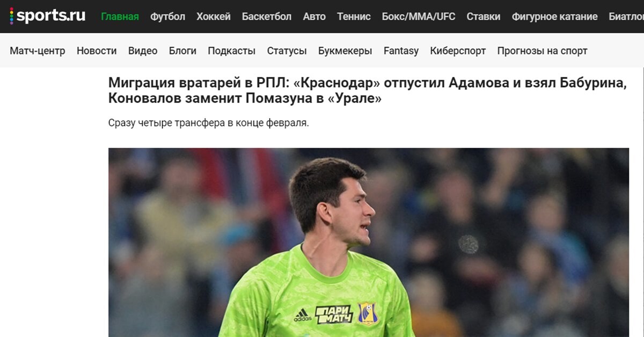The width and height of the screenshot is (644, 337).
Task: Click the sports.ru logo
Action: click(x=48, y=16)
